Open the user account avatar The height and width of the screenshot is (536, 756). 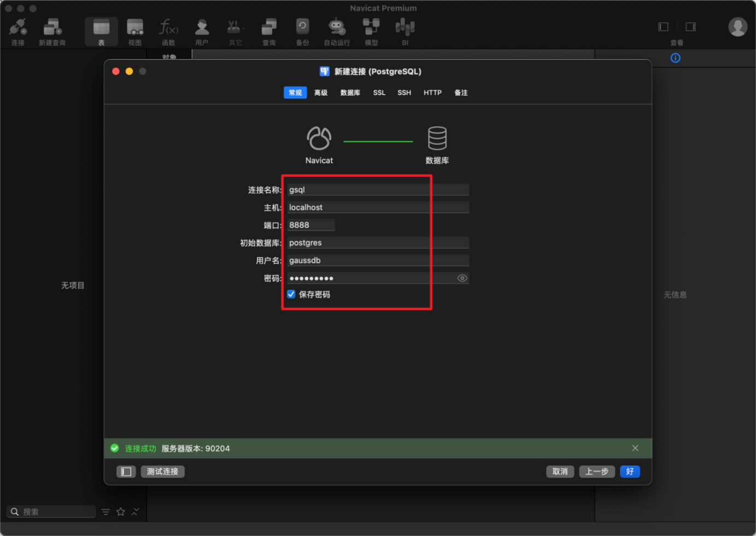tap(738, 27)
